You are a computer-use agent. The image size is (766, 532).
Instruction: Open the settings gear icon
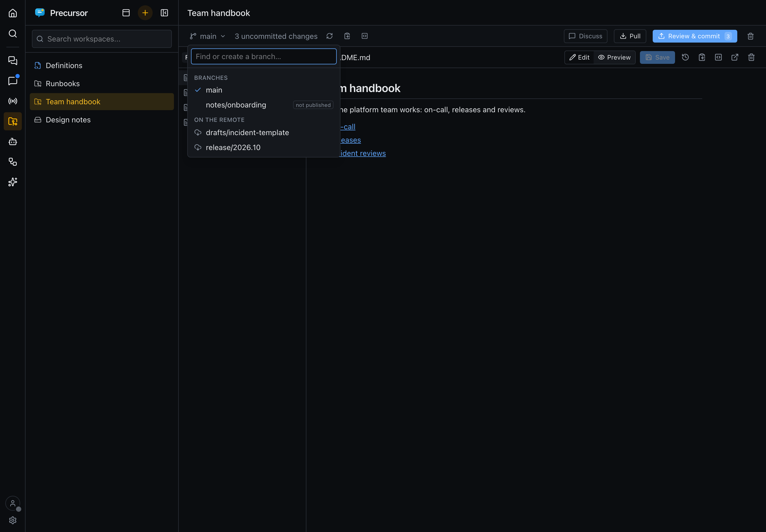click(13, 520)
